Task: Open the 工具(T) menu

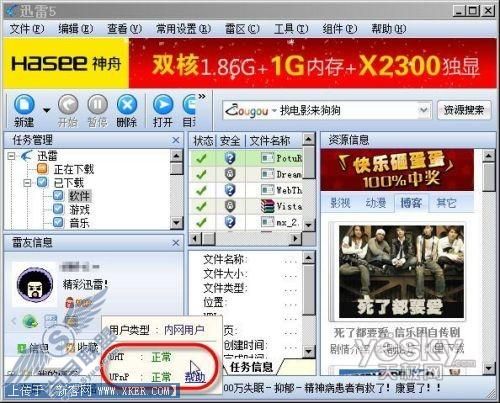Action: point(291,29)
